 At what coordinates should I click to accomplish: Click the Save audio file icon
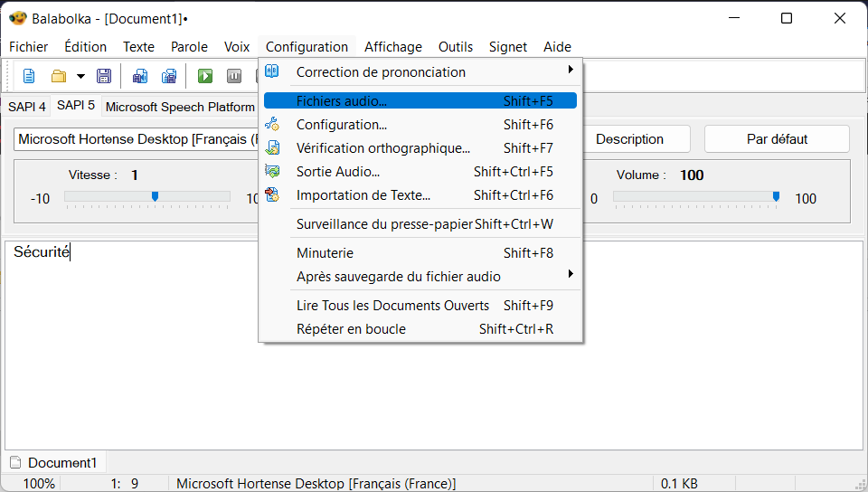click(x=140, y=76)
